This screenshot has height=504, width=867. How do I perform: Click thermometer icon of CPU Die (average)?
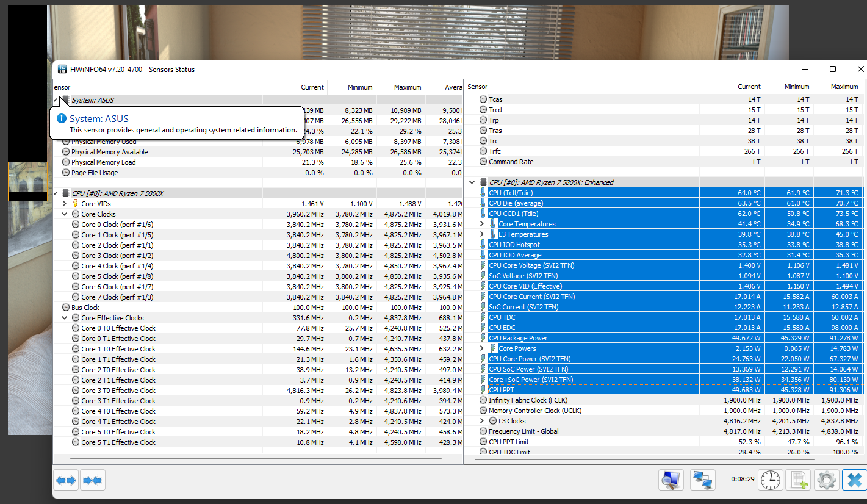click(x=483, y=203)
